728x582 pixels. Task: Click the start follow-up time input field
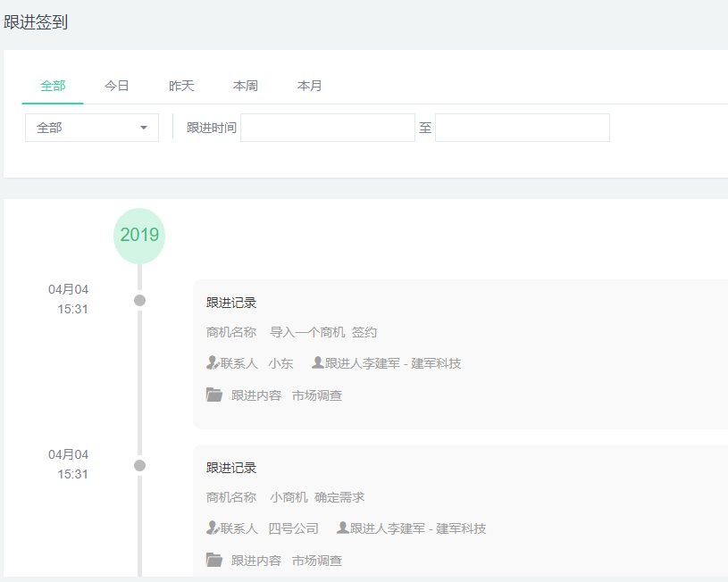(327, 128)
